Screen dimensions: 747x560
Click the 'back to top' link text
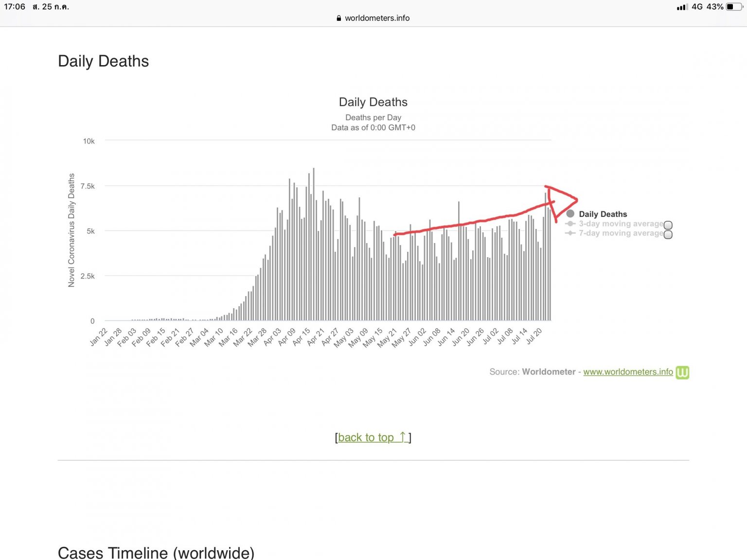coord(366,437)
